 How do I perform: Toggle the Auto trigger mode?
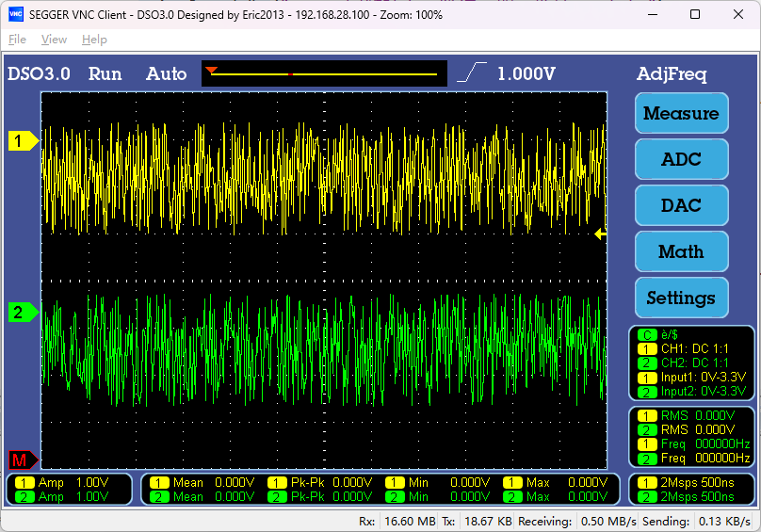(166, 74)
